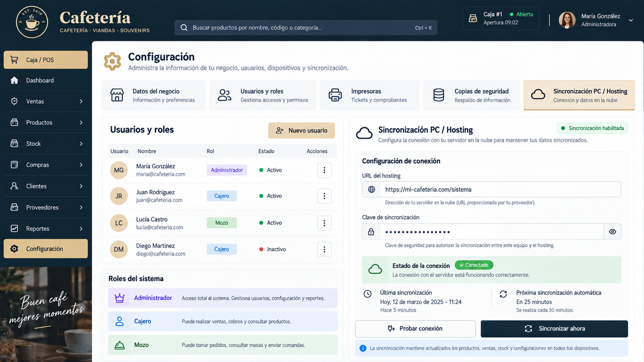Click the search magnifier icon
The image size is (644, 362).
184,28
